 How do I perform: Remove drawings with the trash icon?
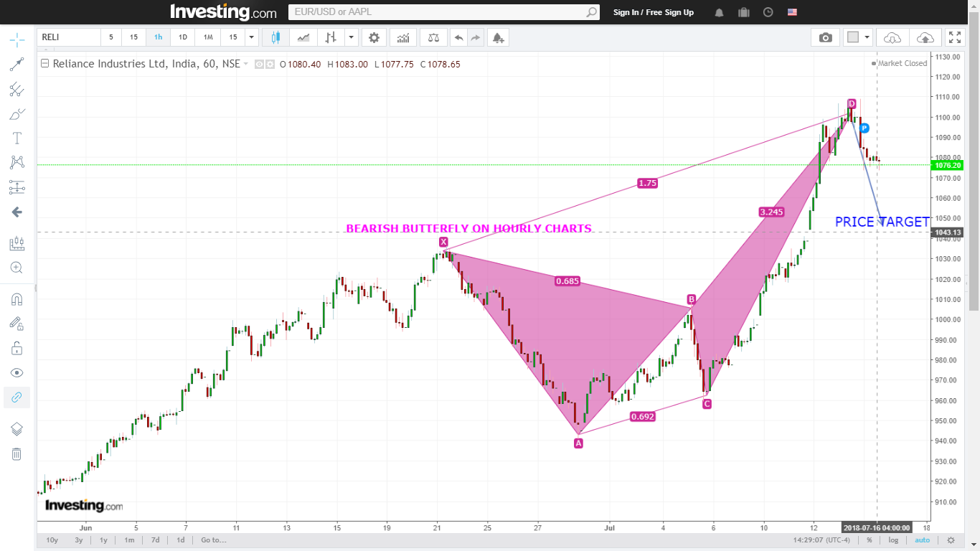[17, 453]
